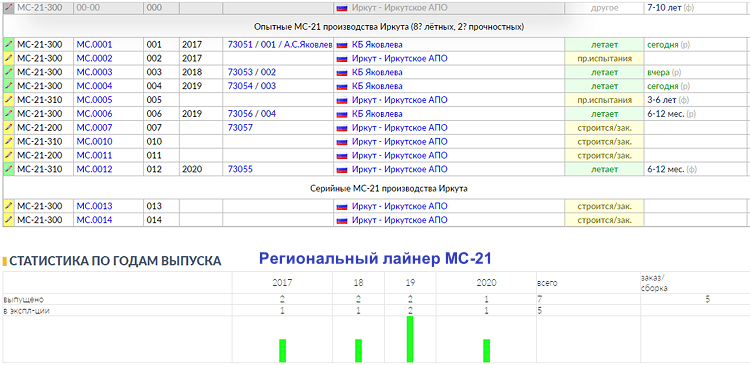Screen dimensions: 750x365
Task: Select 'летает' status cell in MC.0012 row
Action: pyautogui.click(x=605, y=170)
